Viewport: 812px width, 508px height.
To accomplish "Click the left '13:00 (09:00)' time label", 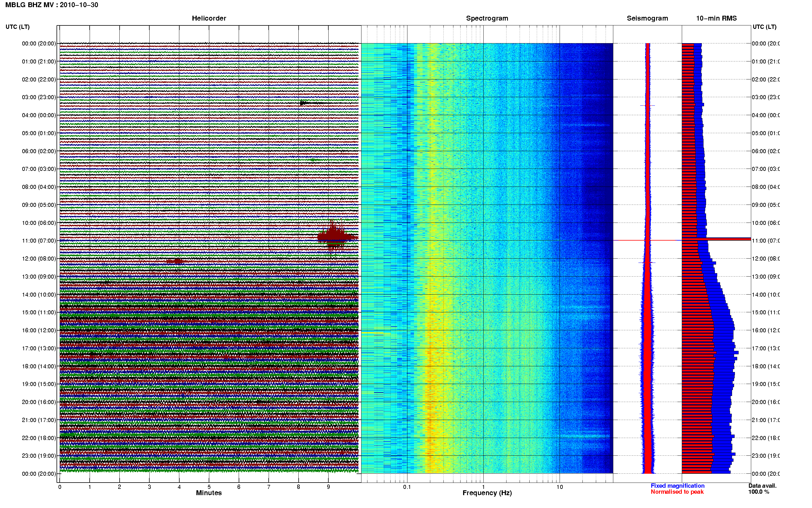I will 39,277.
